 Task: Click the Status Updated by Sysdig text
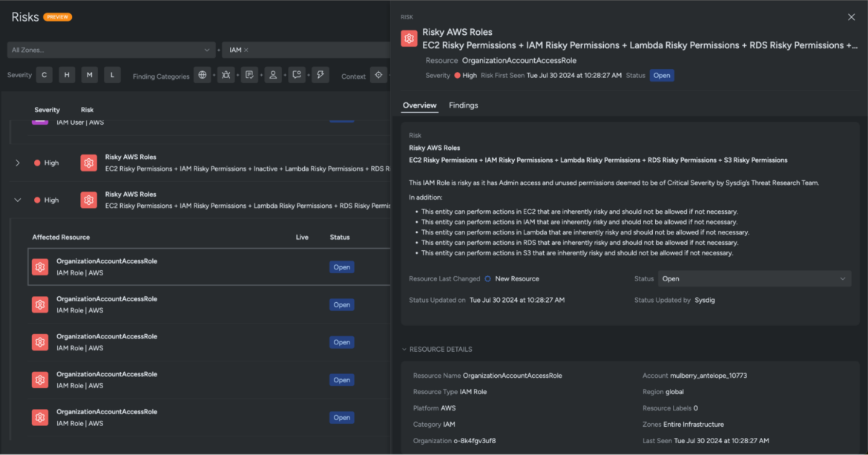705,300
